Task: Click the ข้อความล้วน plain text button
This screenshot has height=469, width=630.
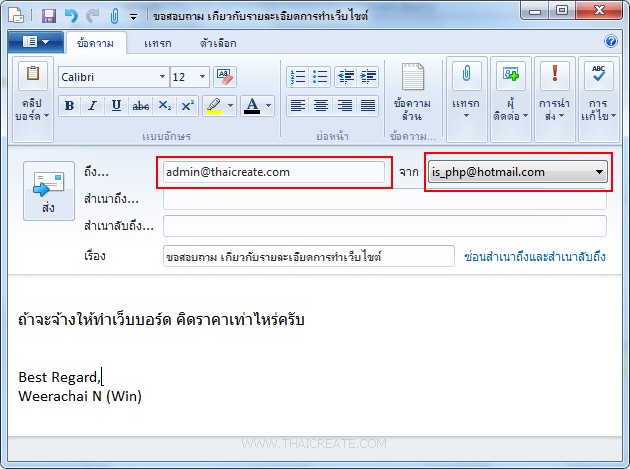Action: pos(412,92)
